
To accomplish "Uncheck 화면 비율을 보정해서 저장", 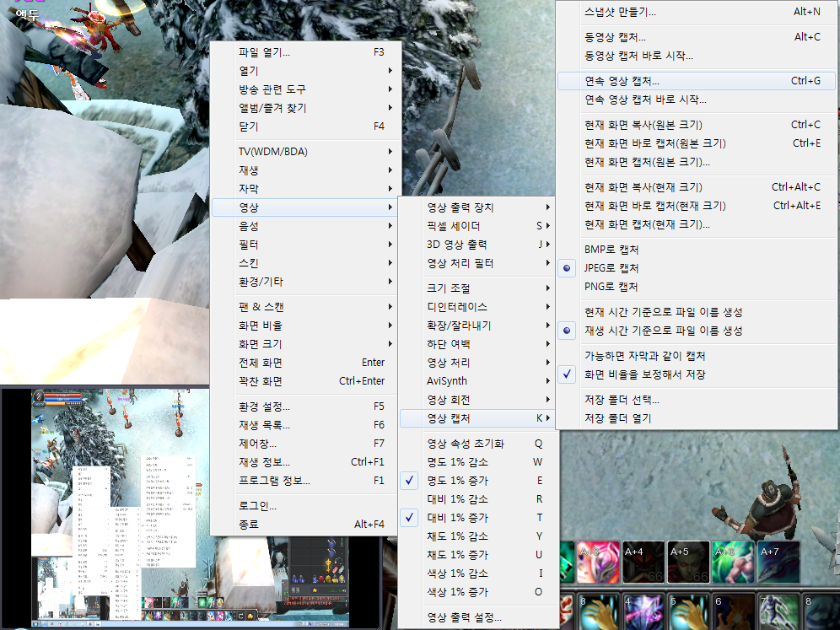I will point(697,374).
